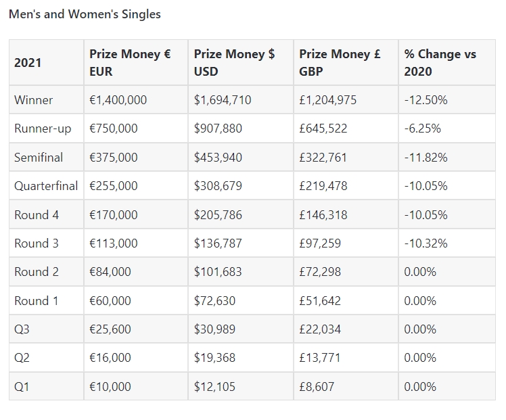Select the $101,683 Round 2 cell
The image size is (506, 420).
[x=218, y=272]
